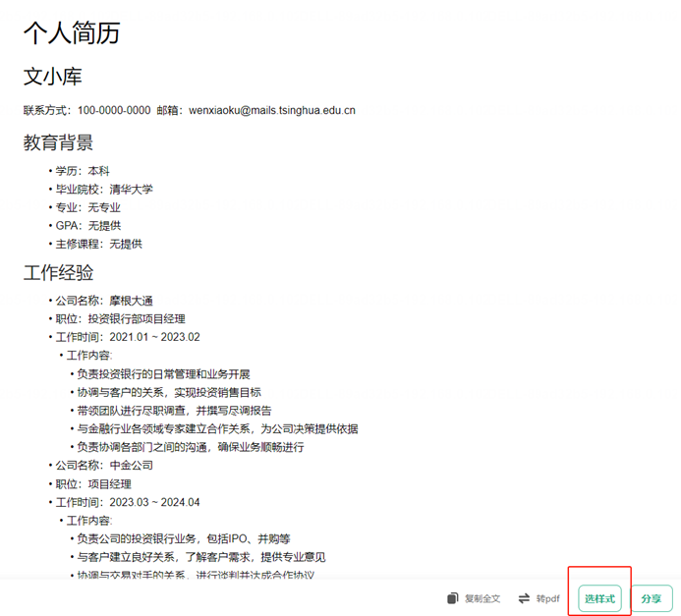Click the 转pdf text label

coord(547,598)
